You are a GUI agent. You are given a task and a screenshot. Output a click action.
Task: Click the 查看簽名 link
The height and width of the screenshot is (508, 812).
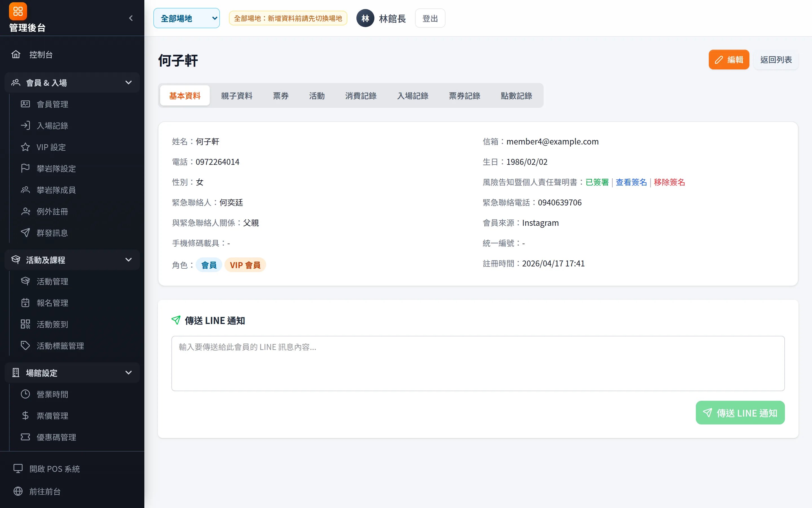click(x=631, y=182)
